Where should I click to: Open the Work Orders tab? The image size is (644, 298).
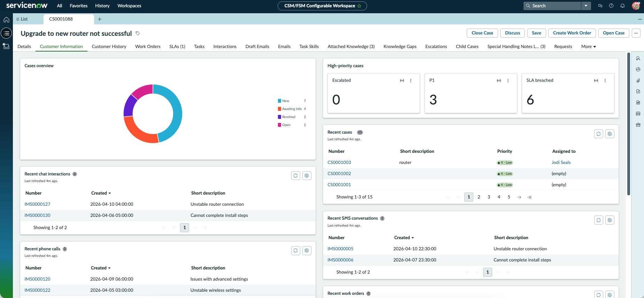[148, 47]
